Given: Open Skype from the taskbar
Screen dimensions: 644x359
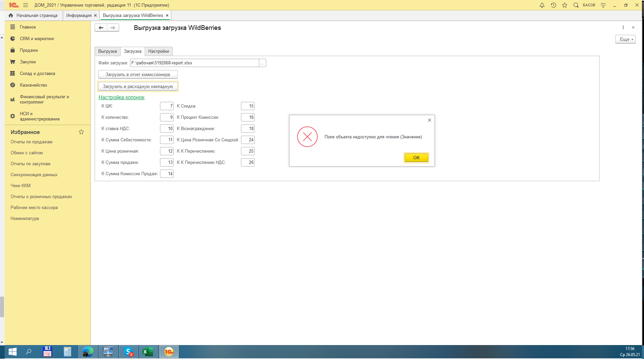Looking at the screenshot, I should 128,352.
